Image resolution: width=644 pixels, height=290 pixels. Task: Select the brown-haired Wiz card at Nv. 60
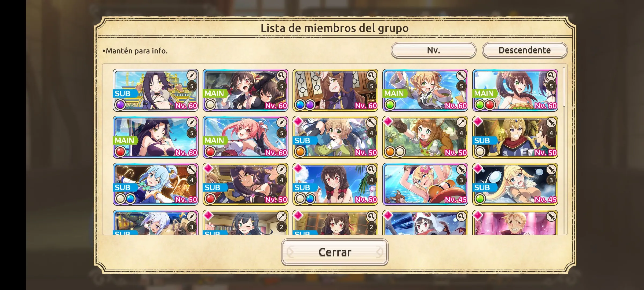[x=335, y=90]
